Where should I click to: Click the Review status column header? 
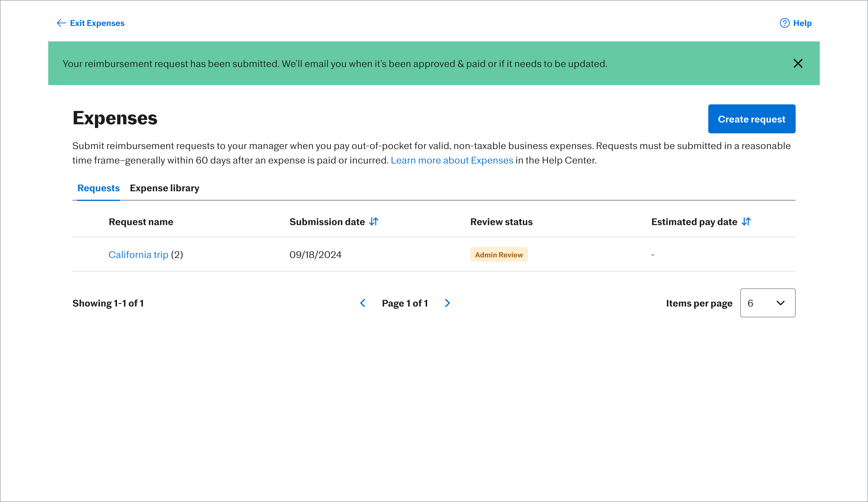click(502, 222)
